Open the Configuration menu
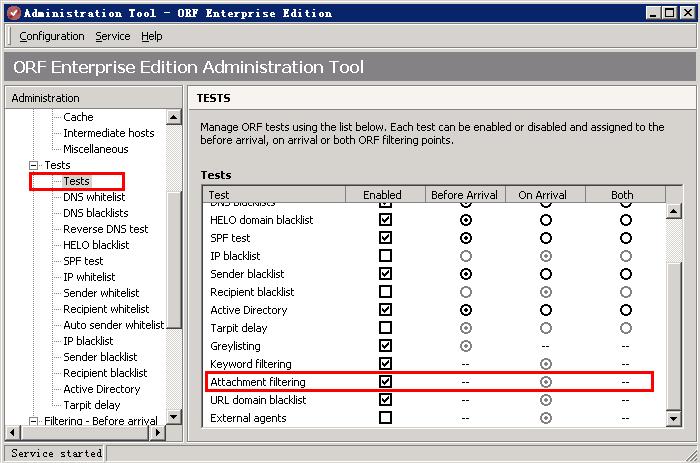This screenshot has width=700, height=463. click(x=52, y=36)
